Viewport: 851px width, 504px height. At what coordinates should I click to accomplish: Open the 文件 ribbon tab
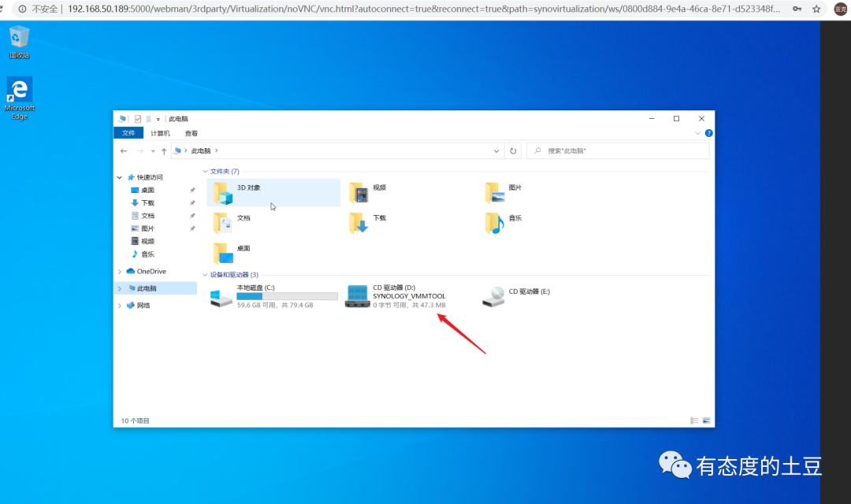128,133
